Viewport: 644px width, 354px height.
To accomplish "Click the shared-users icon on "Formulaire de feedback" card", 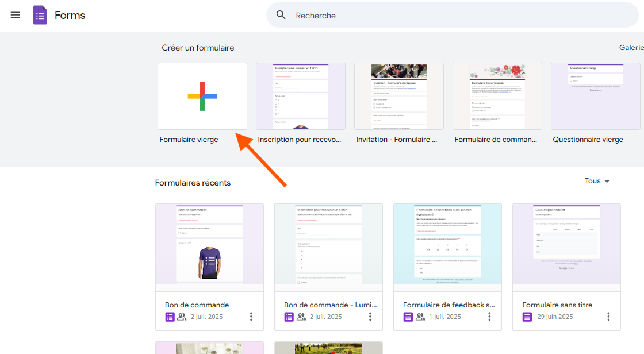I will click(421, 317).
